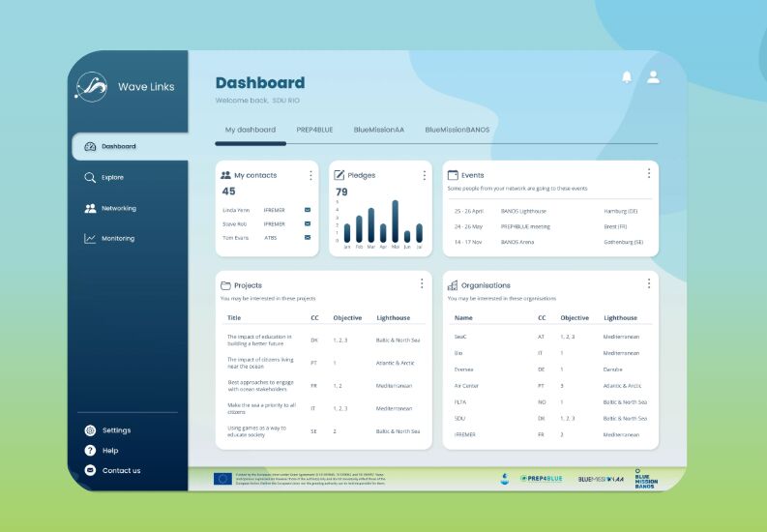Viewport: 767px width, 532px height.
Task: Click the Projects Title column header
Action: [234, 318]
